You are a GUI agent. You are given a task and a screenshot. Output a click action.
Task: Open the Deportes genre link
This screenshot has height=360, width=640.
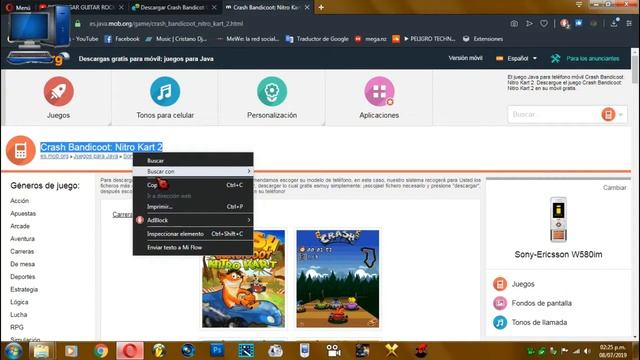[x=23, y=277]
